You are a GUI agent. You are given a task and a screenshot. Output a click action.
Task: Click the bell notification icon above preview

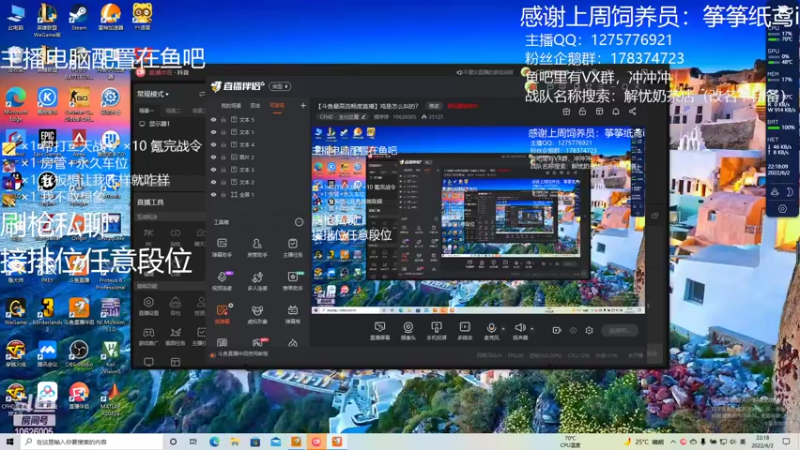pyautogui.click(x=616, y=111)
